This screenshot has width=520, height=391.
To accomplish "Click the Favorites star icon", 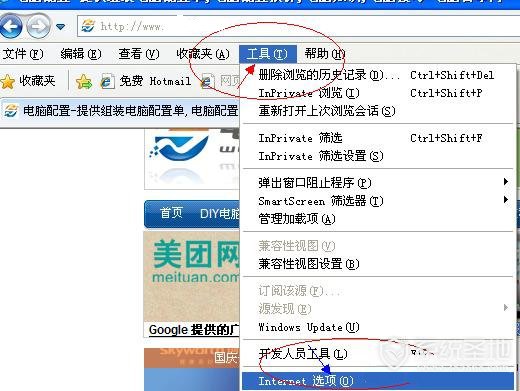I will (x=8, y=81).
